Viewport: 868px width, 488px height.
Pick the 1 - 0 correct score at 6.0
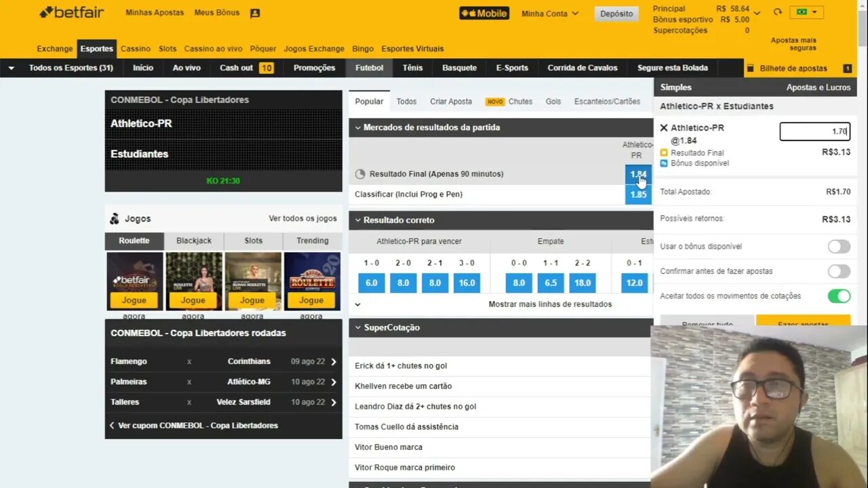(x=372, y=283)
